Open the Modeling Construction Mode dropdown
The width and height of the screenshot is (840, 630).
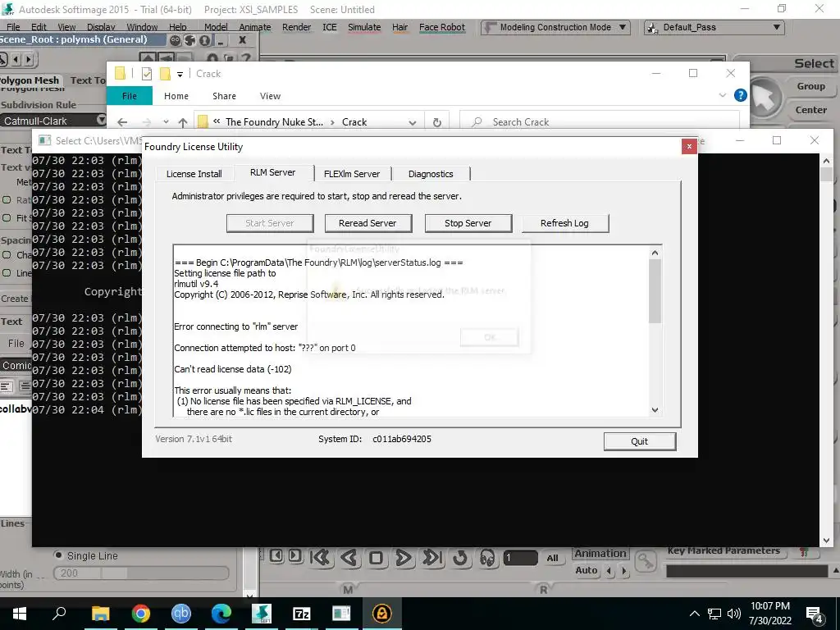pos(555,27)
